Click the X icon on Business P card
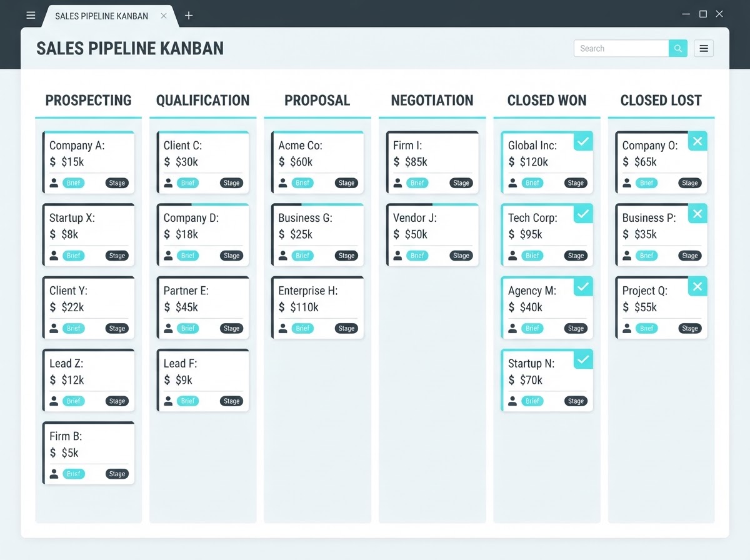This screenshot has height=560, width=750. pos(697,214)
